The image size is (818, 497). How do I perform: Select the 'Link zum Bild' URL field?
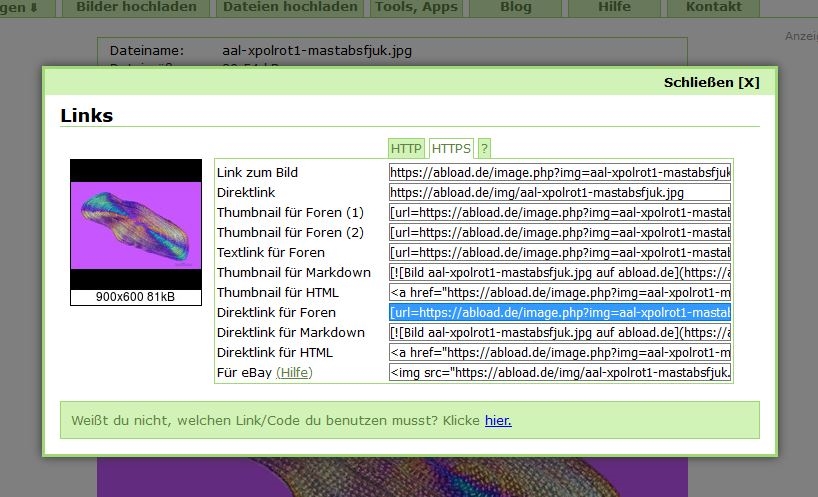click(560, 172)
